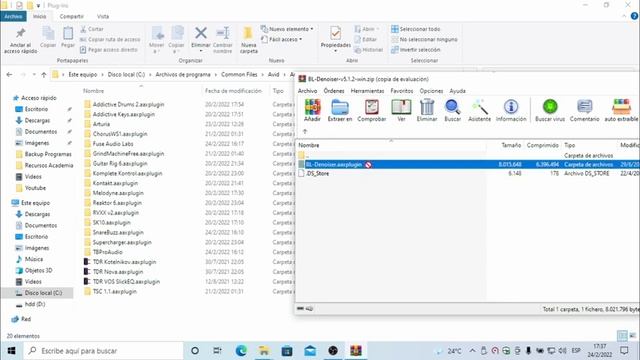Click Nueva carpeta in Explorer ribbon
Viewport: 640px width, 360px height.
[x=249, y=40]
